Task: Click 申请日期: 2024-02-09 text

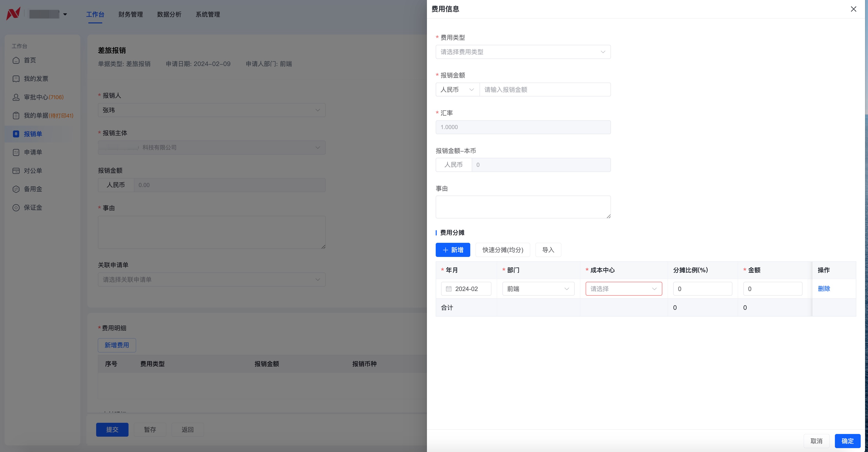Action: tap(198, 64)
